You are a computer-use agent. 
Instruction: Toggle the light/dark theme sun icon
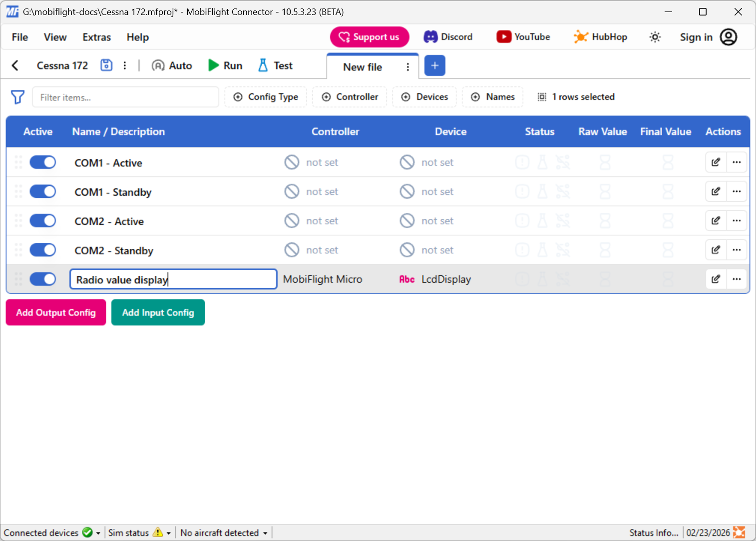(x=655, y=36)
